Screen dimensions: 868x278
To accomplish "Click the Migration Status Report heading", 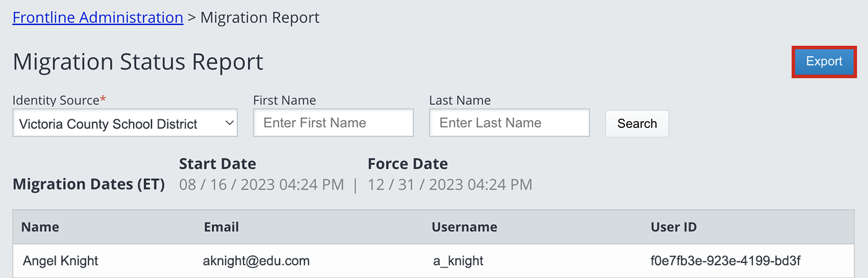I will [x=138, y=61].
